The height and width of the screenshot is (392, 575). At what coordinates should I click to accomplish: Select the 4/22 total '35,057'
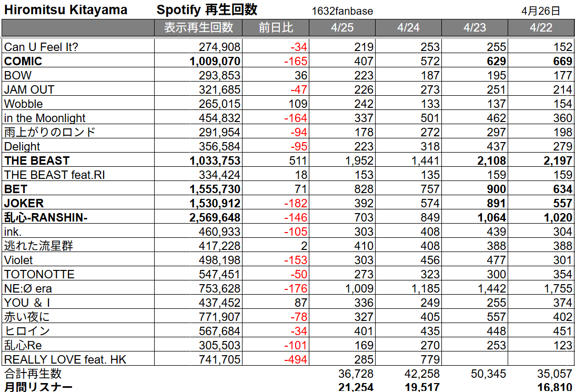coord(555,374)
